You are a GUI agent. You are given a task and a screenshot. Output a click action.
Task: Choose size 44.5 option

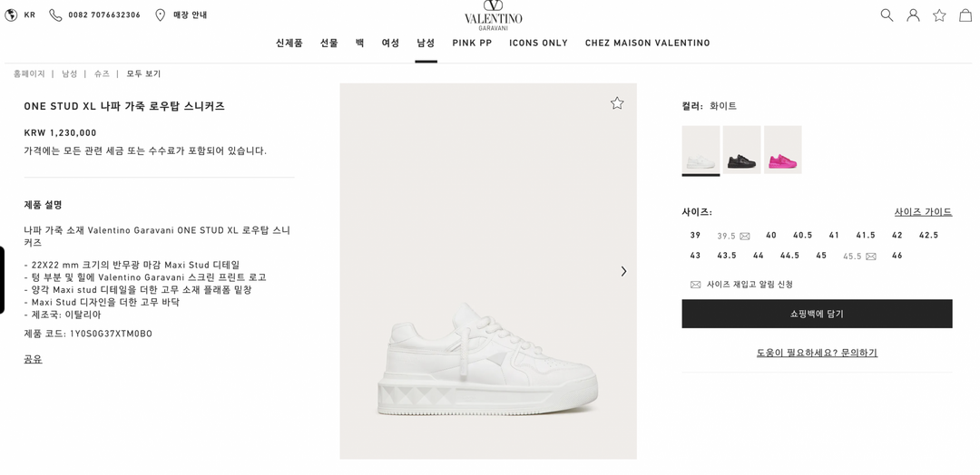(x=789, y=256)
